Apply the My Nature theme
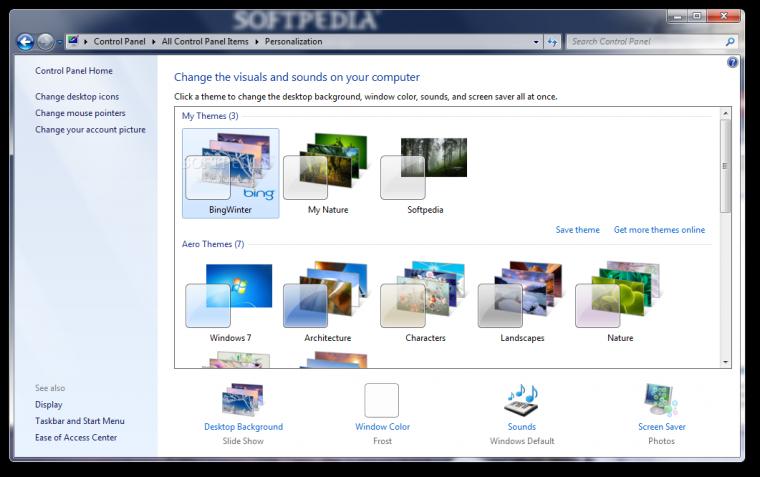Screen dimensions: 760x477 (x=328, y=173)
